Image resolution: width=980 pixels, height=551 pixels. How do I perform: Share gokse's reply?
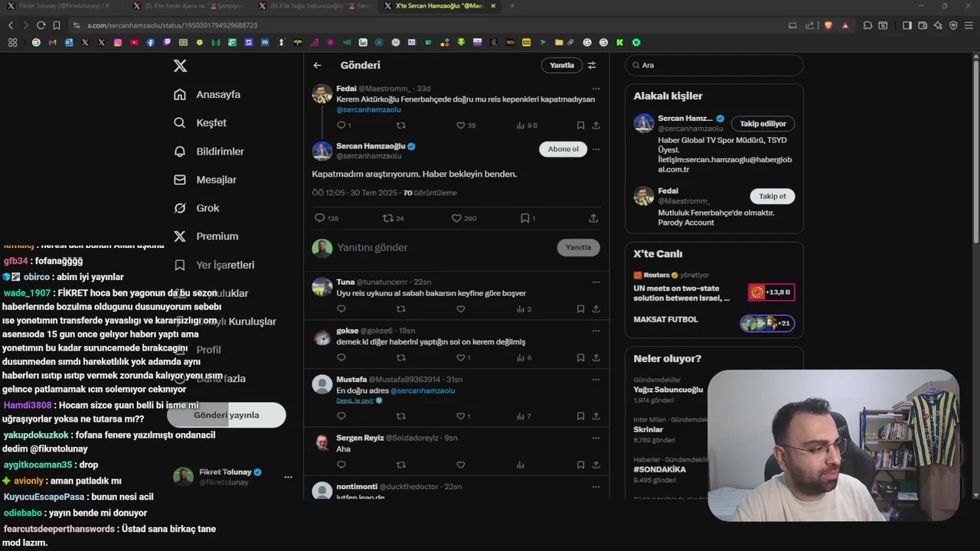click(x=596, y=357)
